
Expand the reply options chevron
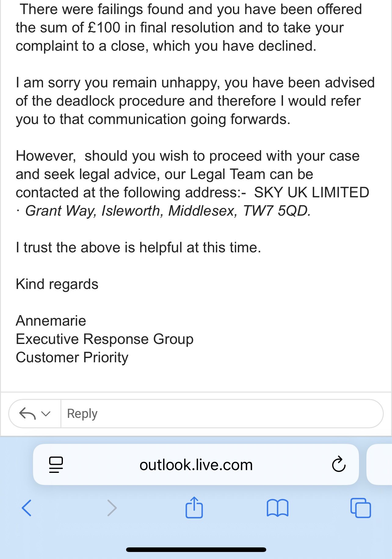[x=46, y=414]
